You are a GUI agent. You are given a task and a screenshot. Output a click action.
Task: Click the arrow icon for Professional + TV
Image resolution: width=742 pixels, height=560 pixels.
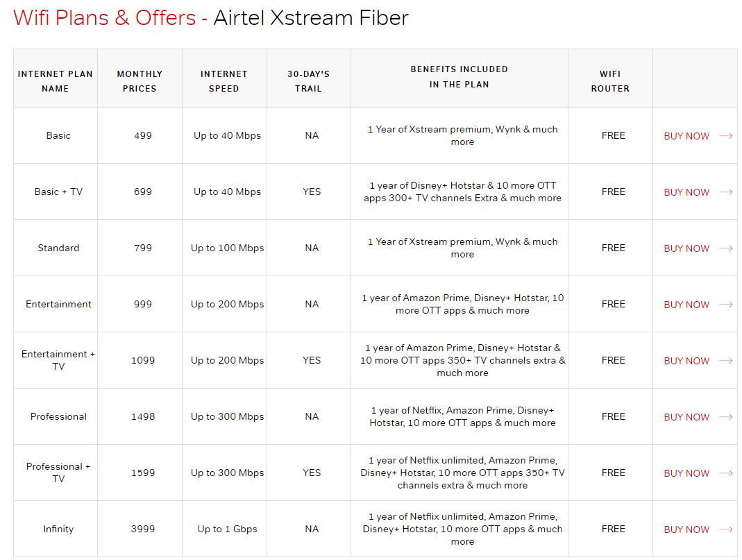726,473
